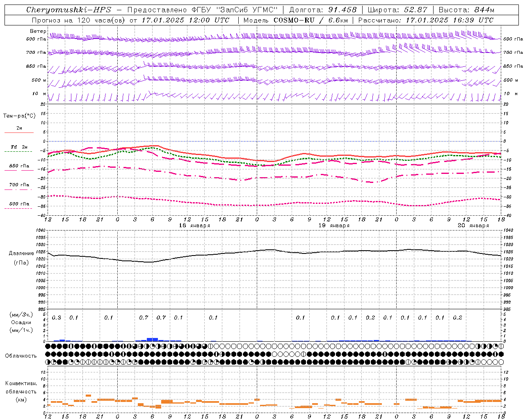This screenshot has height=420, width=525.
Task: Click the Рассчитано: 17.01.2025 16:39 UTC text
Action: click(426, 20)
